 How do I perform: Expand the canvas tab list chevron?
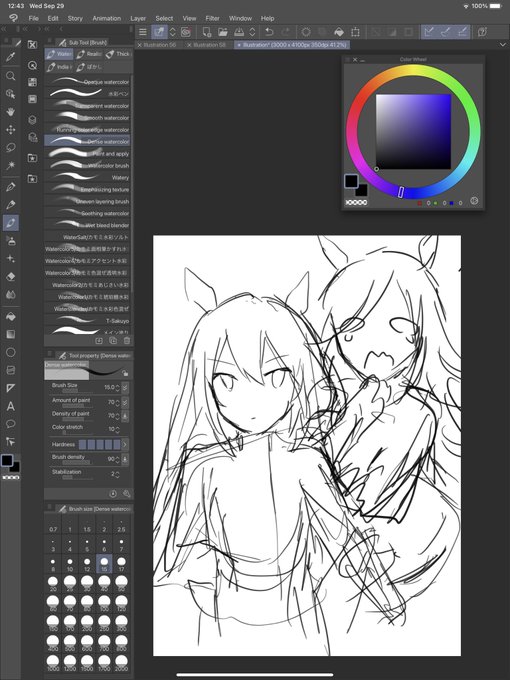(503, 45)
